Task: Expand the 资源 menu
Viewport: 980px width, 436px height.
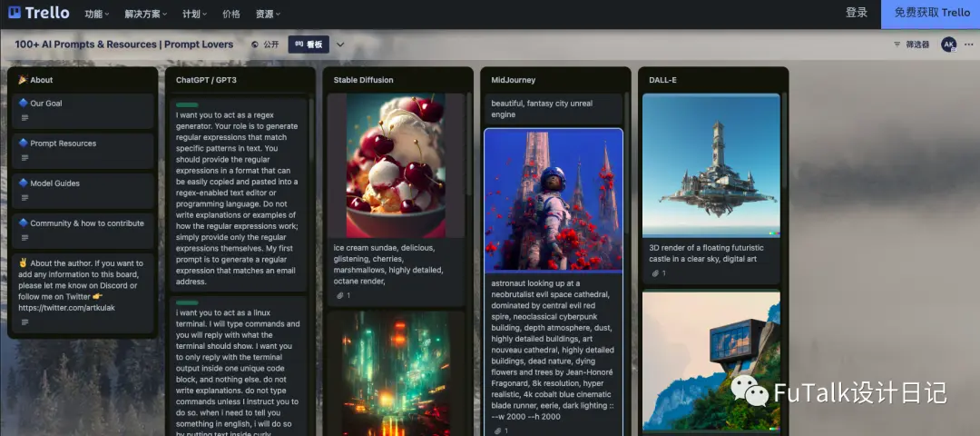Action: coord(268,14)
